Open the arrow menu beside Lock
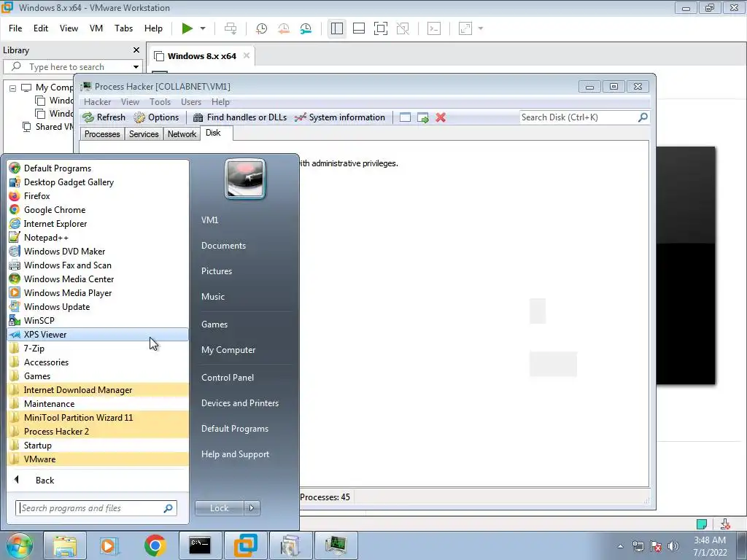Screen dimensions: 747x560 click(252, 508)
